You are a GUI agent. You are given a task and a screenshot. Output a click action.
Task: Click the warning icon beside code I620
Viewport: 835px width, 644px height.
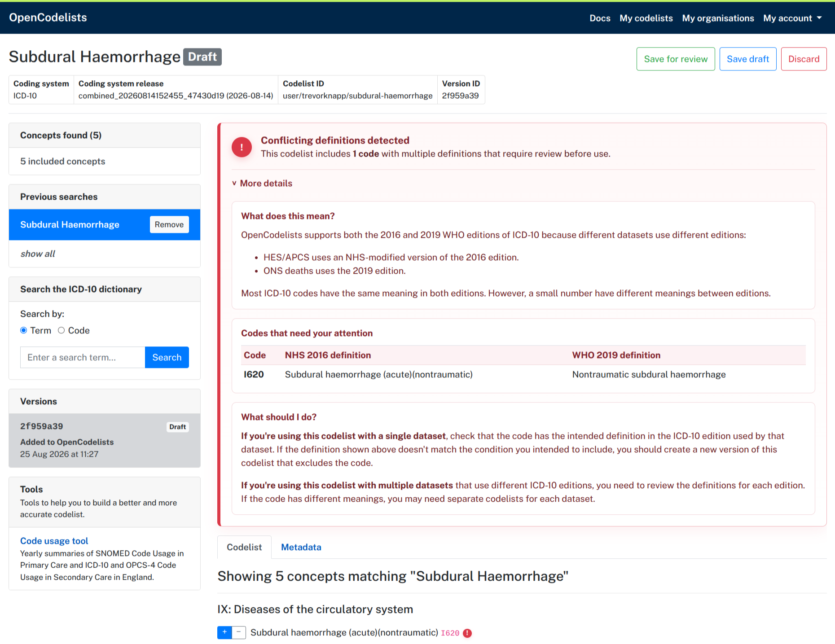pos(467,633)
